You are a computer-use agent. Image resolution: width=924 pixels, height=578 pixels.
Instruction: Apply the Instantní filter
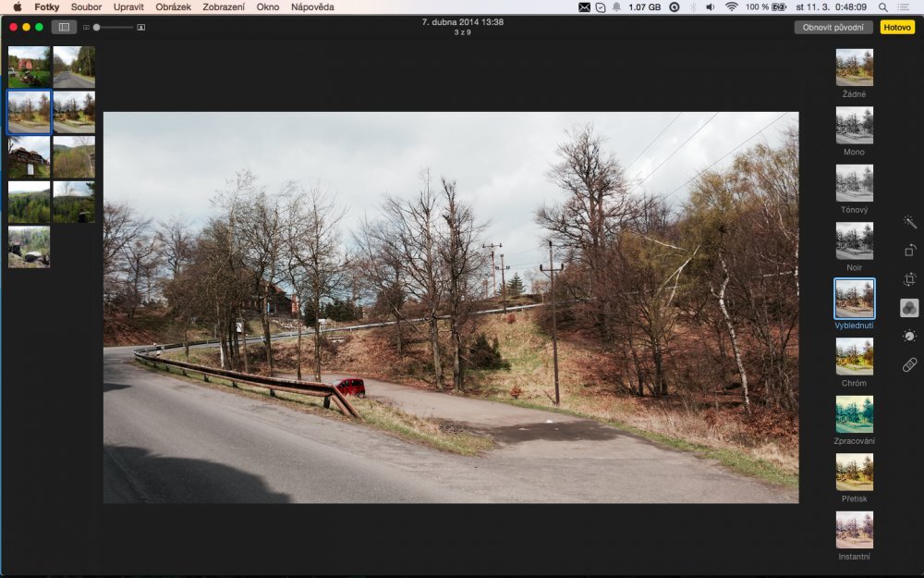click(854, 530)
